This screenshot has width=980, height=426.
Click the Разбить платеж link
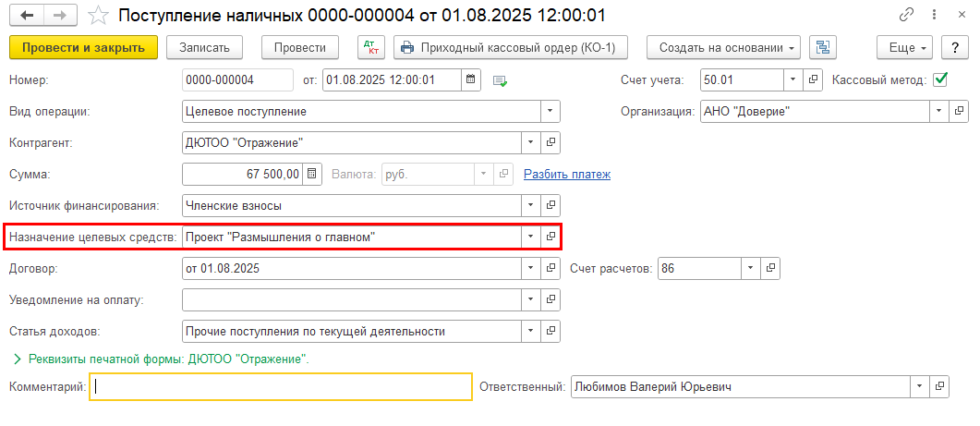[566, 174]
